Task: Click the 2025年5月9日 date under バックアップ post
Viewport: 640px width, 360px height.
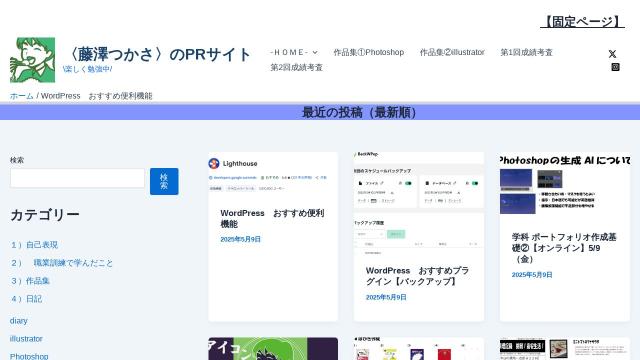Action: coord(386,297)
